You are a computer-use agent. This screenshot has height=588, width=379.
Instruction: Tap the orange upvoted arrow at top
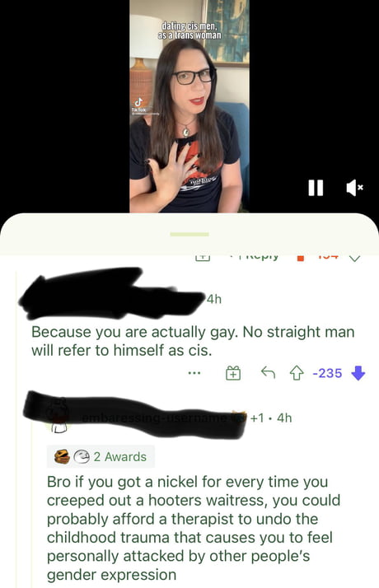point(300,258)
